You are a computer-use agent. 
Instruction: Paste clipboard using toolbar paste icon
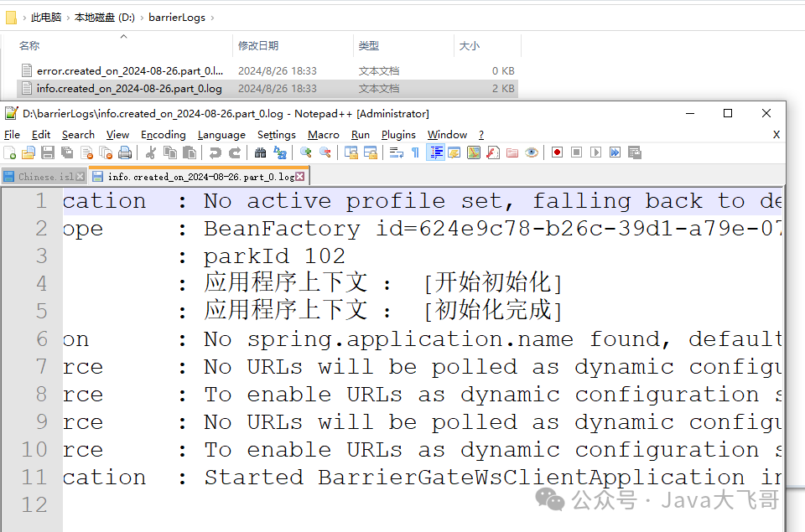pos(190,152)
